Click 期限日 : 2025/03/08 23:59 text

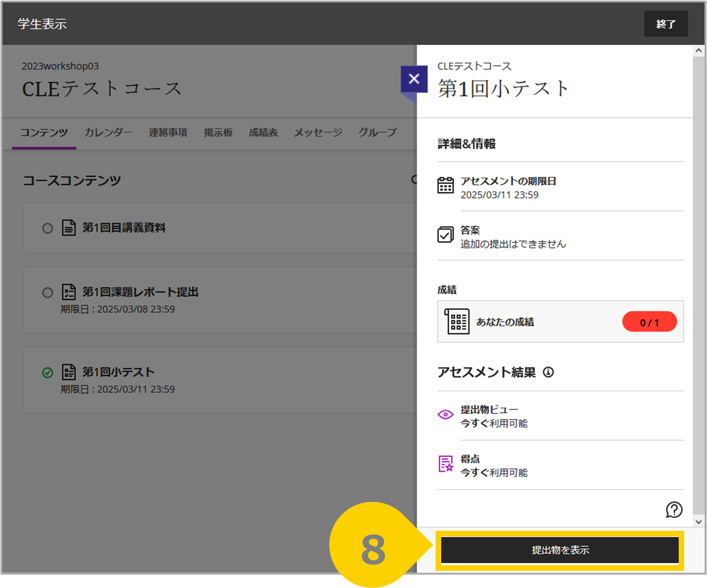[118, 309]
